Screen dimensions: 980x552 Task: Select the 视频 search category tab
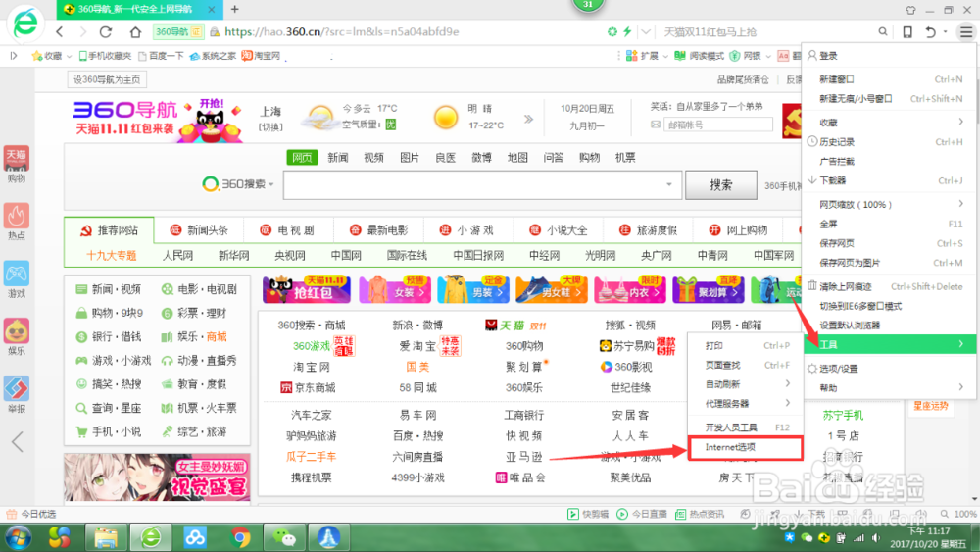pyautogui.click(x=373, y=158)
